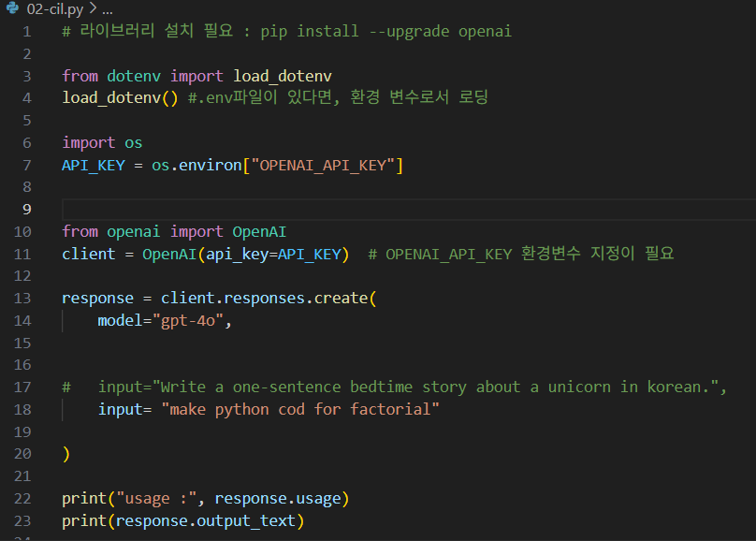Image resolution: width=756 pixels, height=541 pixels.
Task: Click line number 22 in gutter
Action: pyautogui.click(x=22, y=499)
